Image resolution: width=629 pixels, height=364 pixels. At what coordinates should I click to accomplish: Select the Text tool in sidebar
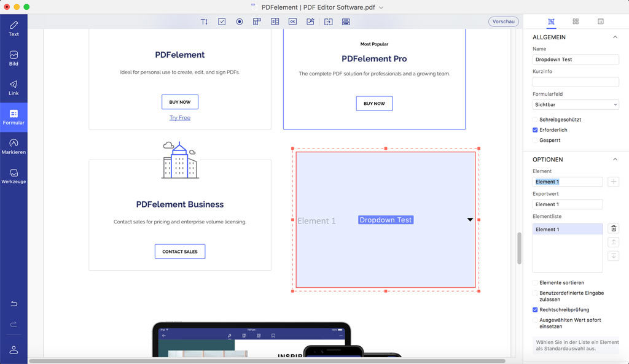14,29
